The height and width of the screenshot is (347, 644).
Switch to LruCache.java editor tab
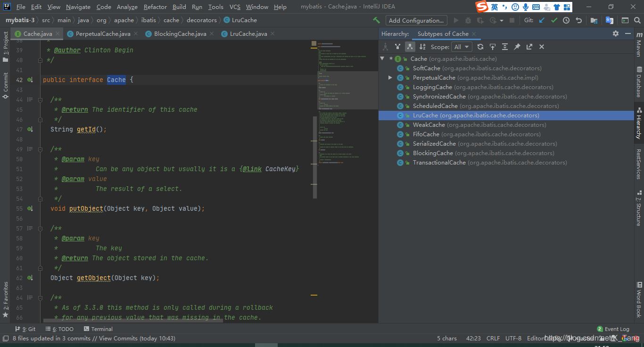(x=248, y=33)
